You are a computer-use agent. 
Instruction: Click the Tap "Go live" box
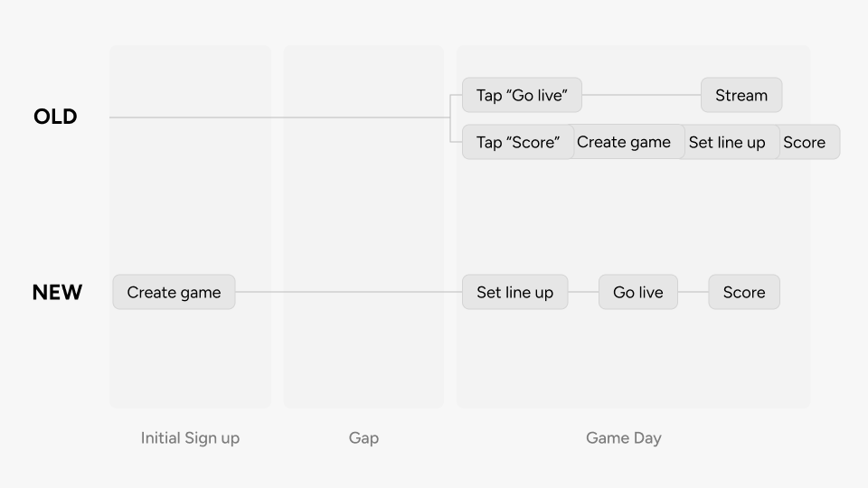pos(522,95)
